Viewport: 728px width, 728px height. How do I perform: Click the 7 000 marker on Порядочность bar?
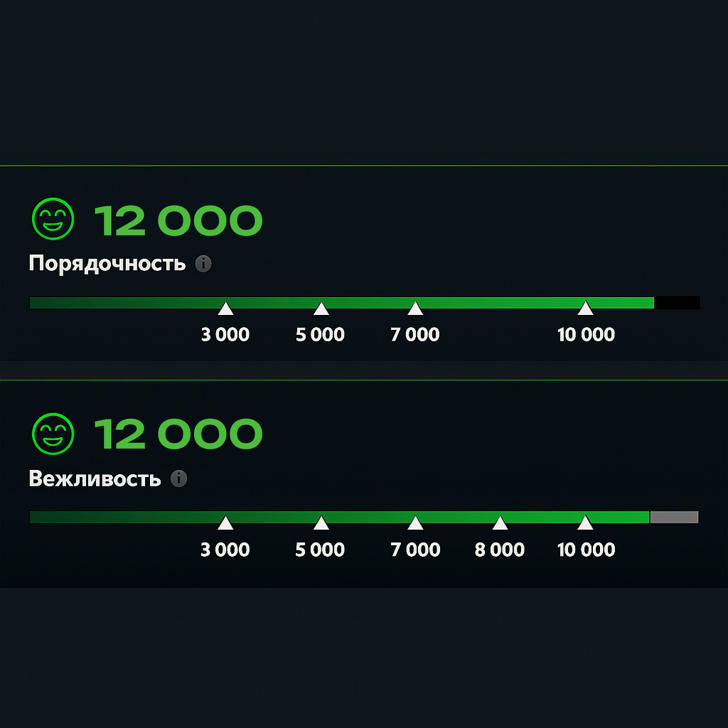point(415,309)
